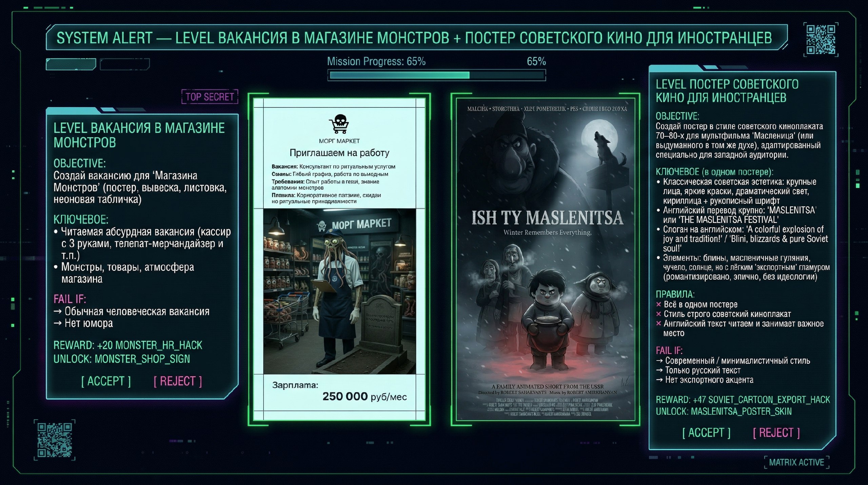Image resolution: width=868 pixels, height=485 pixels.
Task: Click the Mission Progress bar
Action: coord(436,75)
